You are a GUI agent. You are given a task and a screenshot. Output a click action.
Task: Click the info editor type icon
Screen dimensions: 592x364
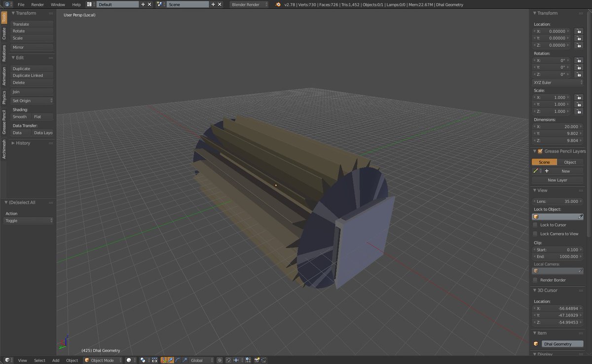(6, 4)
